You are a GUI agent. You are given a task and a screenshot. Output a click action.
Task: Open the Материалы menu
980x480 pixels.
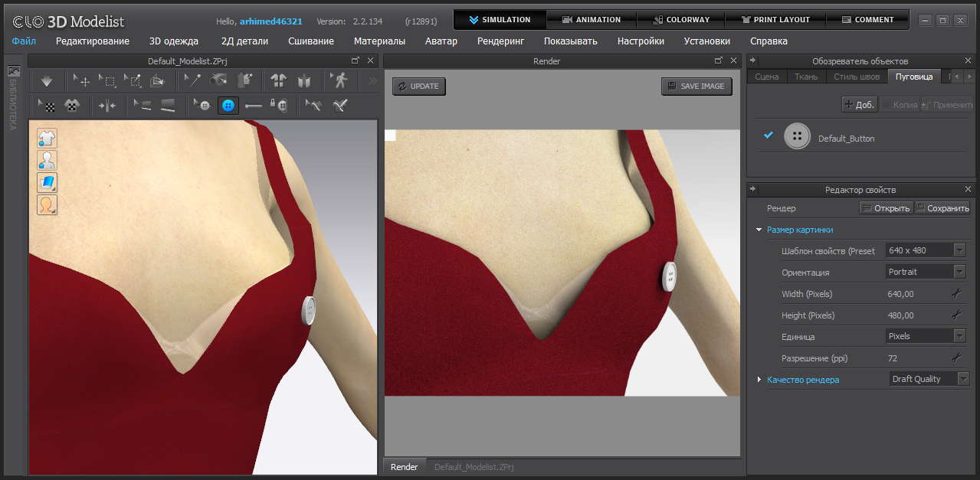pyautogui.click(x=379, y=41)
